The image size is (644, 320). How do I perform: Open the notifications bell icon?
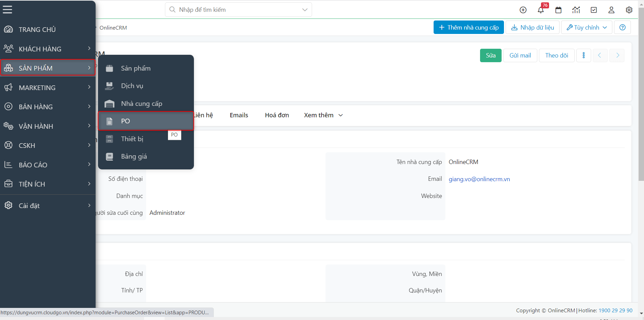coord(541,10)
